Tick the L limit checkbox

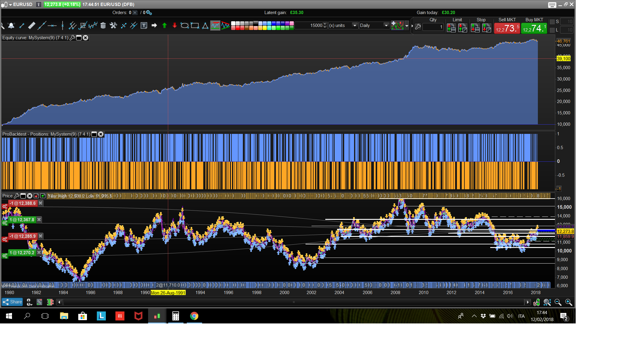click(552, 30)
